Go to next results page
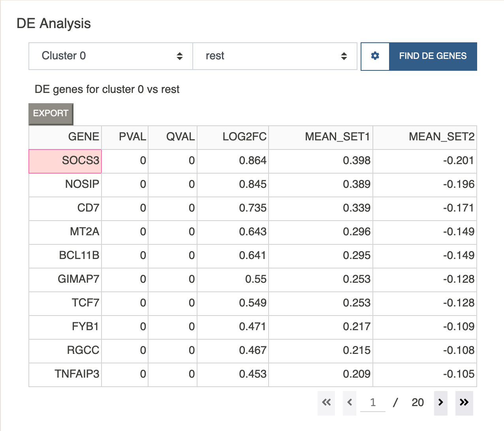 click(441, 403)
